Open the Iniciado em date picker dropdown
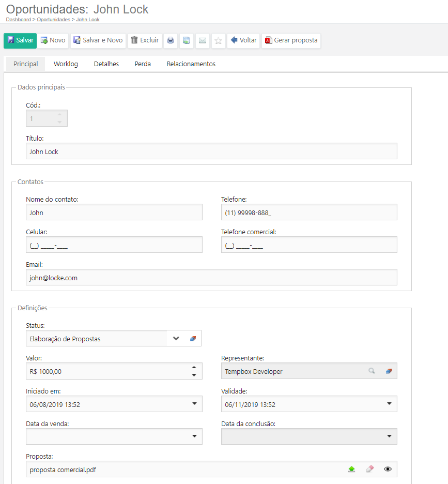 point(194,404)
